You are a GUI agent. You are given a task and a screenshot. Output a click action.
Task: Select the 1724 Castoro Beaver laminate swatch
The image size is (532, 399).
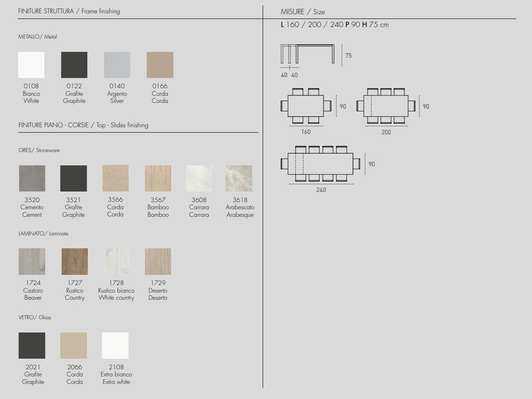pyautogui.click(x=32, y=262)
